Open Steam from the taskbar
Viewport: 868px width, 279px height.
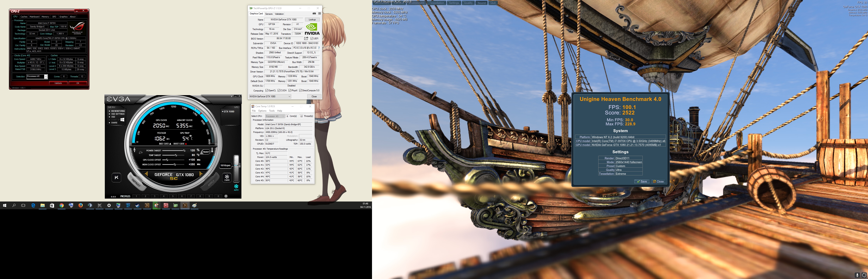[x=138, y=205]
